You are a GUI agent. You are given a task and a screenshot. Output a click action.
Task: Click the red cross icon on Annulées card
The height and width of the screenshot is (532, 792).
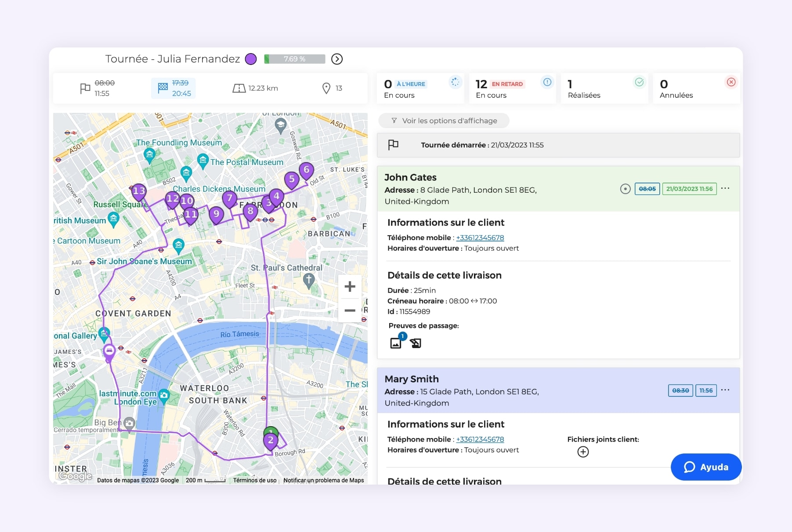[731, 82]
